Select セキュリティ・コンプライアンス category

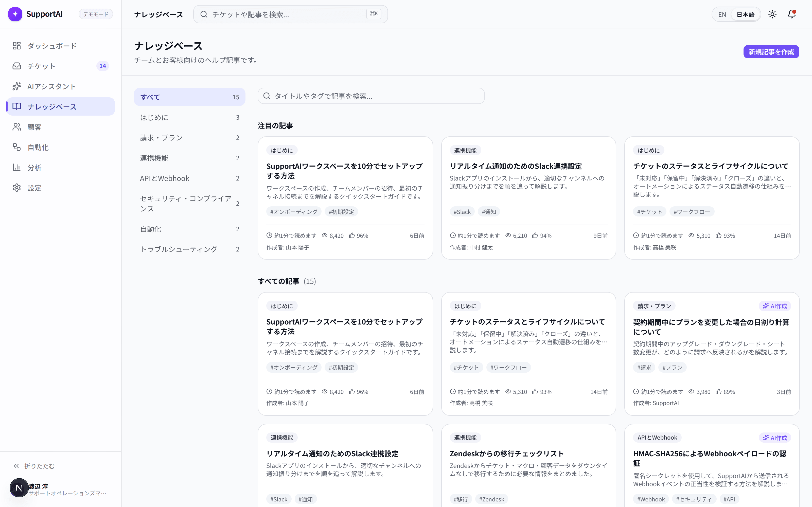(x=189, y=204)
